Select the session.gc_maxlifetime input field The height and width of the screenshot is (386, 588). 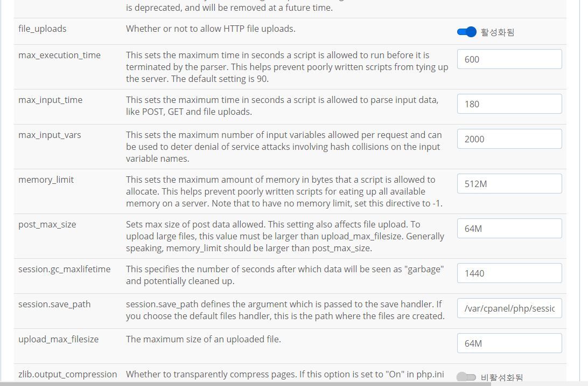pos(508,273)
